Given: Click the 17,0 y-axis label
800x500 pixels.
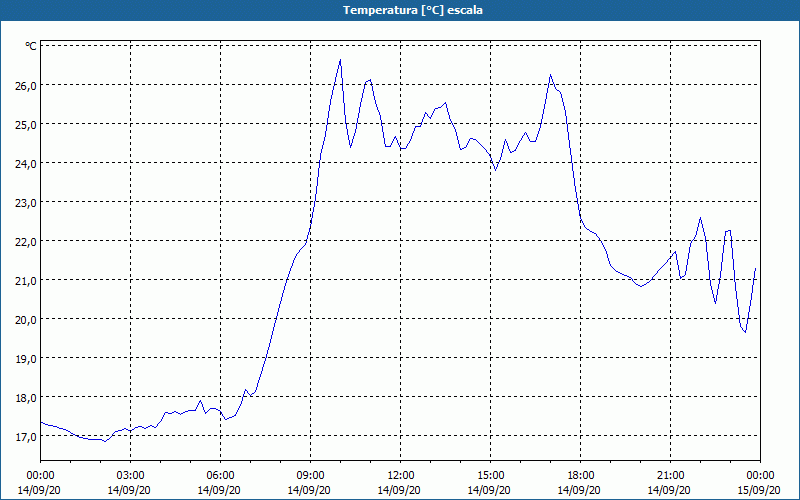Looking at the screenshot, I should (26, 437).
